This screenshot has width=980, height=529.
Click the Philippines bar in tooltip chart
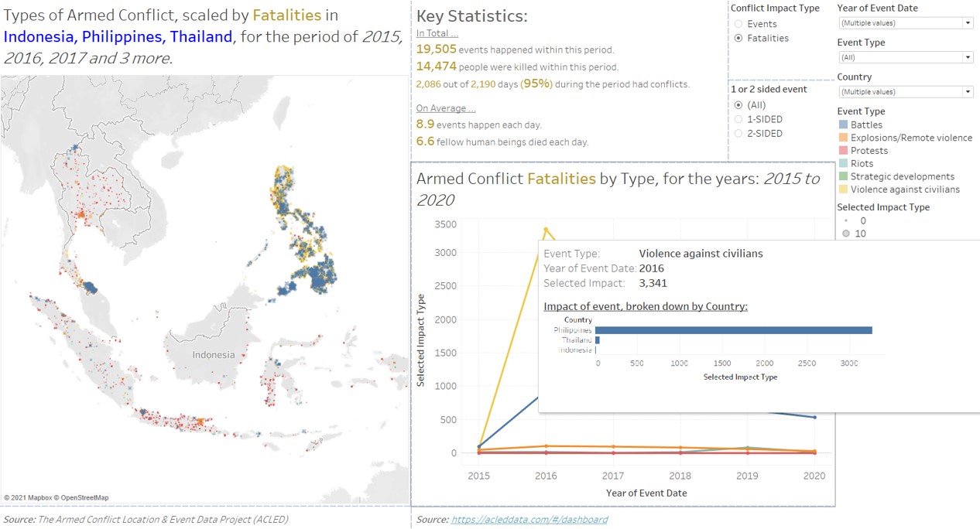tap(733, 330)
